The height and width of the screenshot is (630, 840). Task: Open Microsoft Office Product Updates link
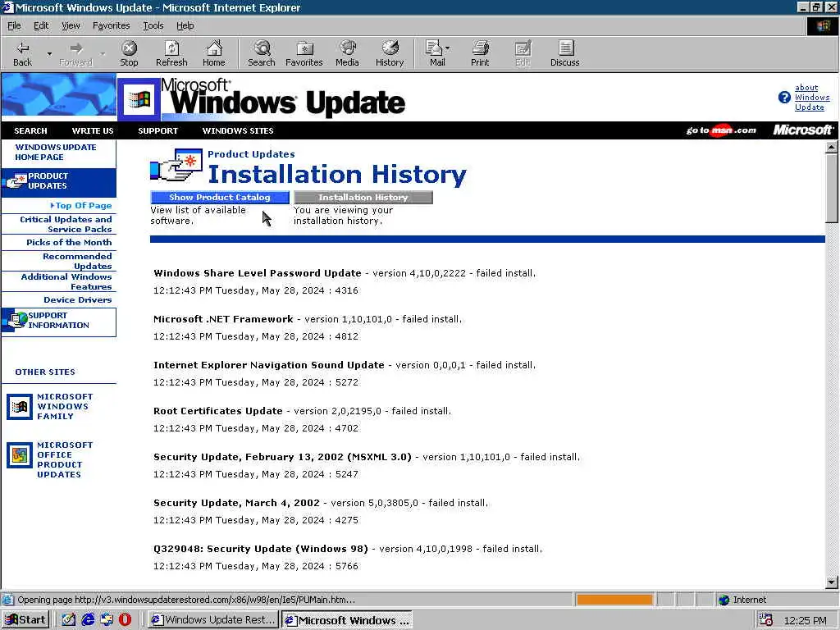(65, 459)
